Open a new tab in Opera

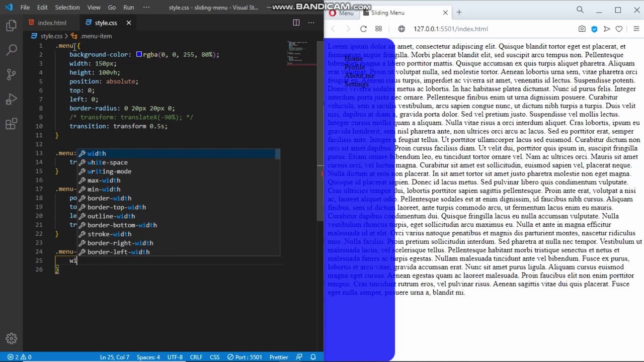459,12
